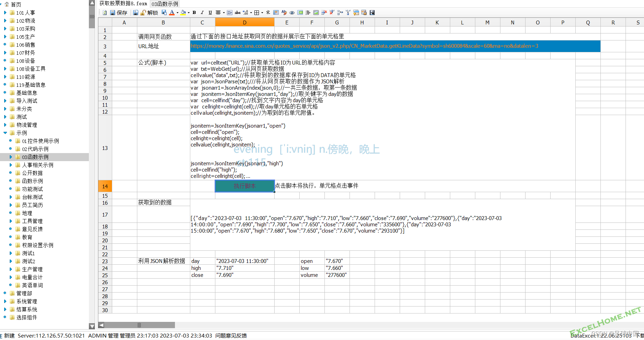Click the table grid icon after 宋
The height and width of the screenshot is (340, 644).
coord(276,13)
